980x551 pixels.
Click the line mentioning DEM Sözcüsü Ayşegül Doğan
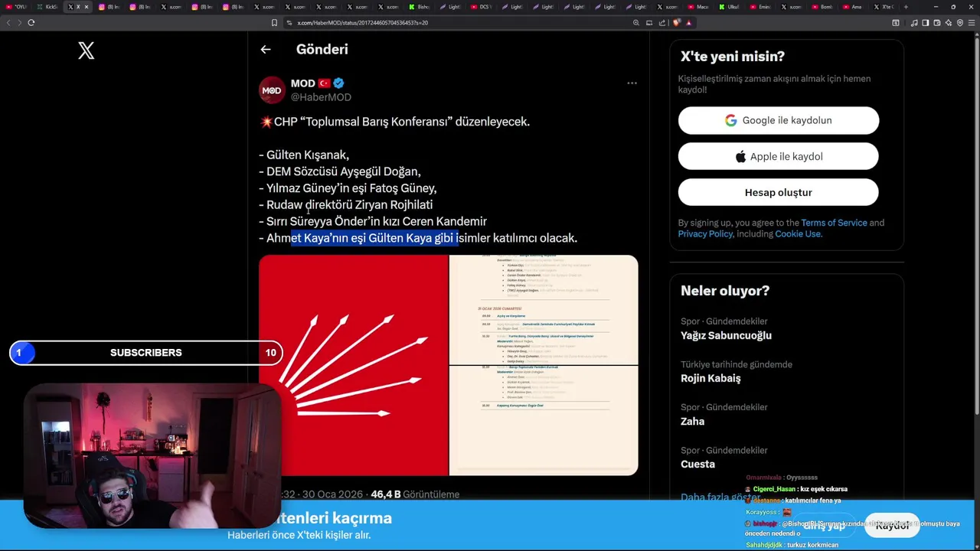(x=340, y=171)
